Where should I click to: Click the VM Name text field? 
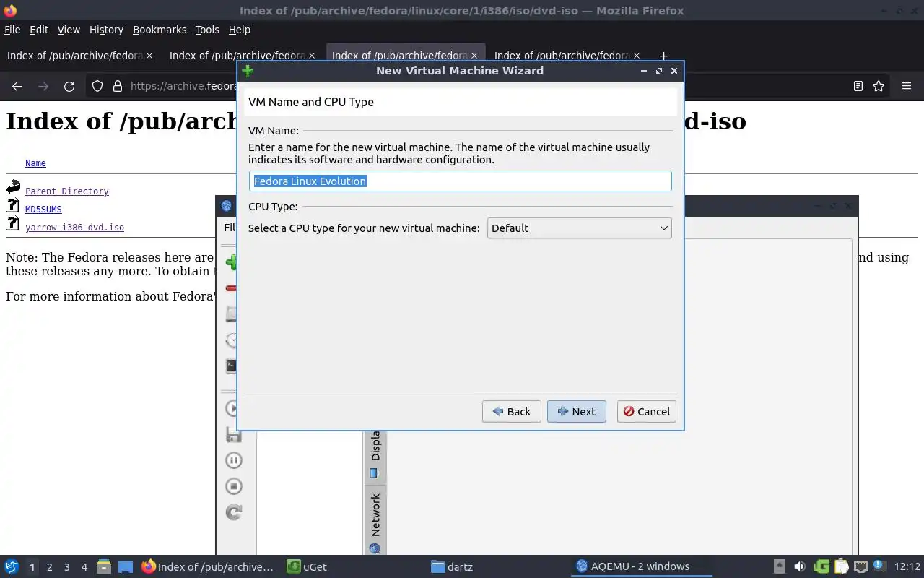[461, 181]
